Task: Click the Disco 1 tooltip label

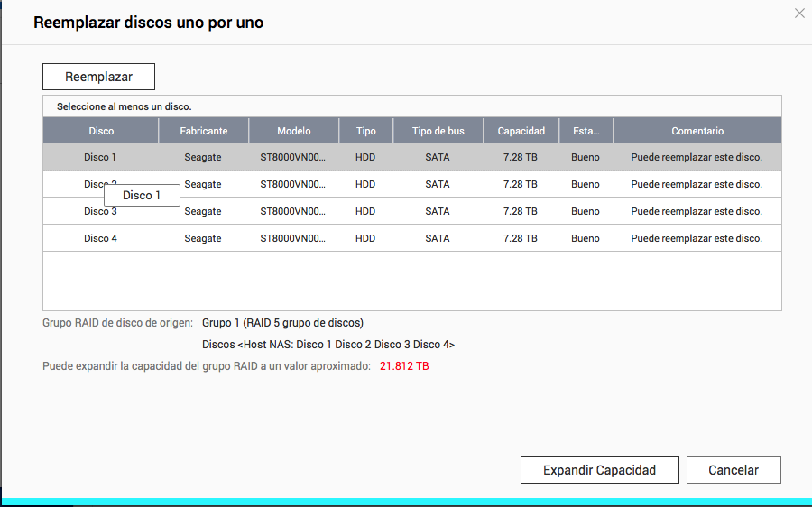Action: [142, 195]
